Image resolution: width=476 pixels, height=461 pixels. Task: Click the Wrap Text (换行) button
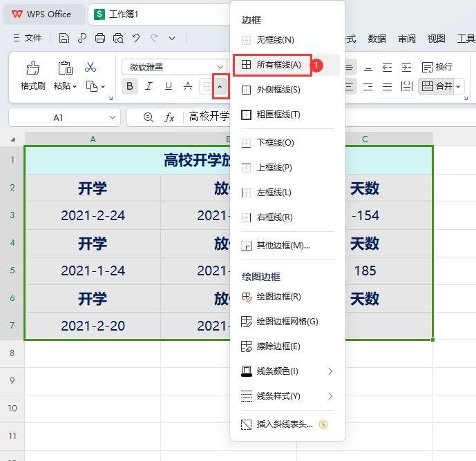click(x=437, y=67)
